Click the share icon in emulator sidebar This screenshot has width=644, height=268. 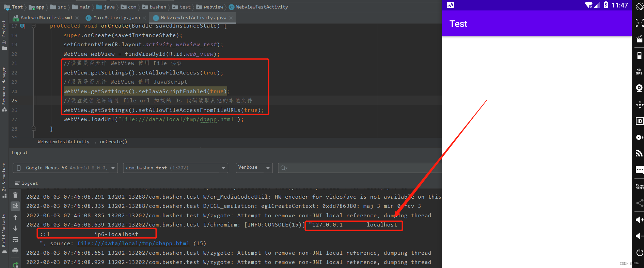click(x=640, y=203)
